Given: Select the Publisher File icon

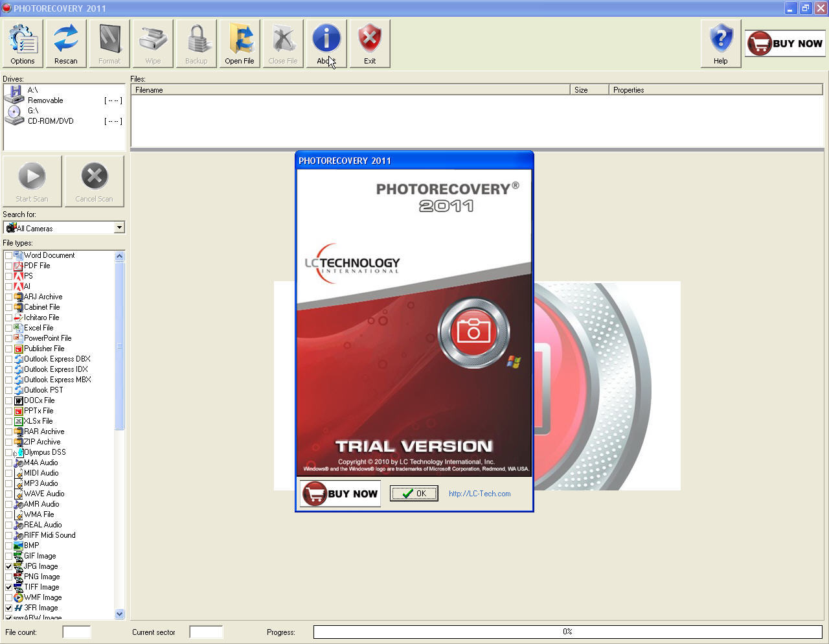Looking at the screenshot, I should tap(18, 349).
